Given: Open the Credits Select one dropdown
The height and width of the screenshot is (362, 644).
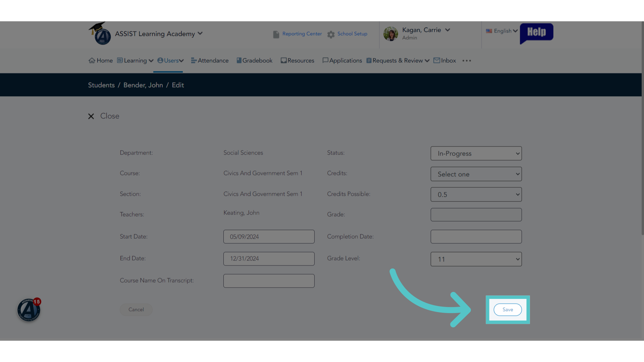Looking at the screenshot, I should [x=476, y=174].
